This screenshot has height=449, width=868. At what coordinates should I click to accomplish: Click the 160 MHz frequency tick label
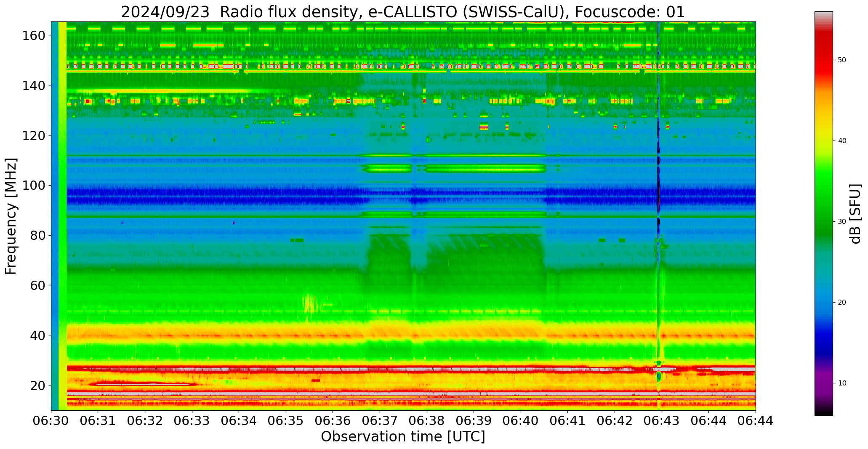[33, 36]
